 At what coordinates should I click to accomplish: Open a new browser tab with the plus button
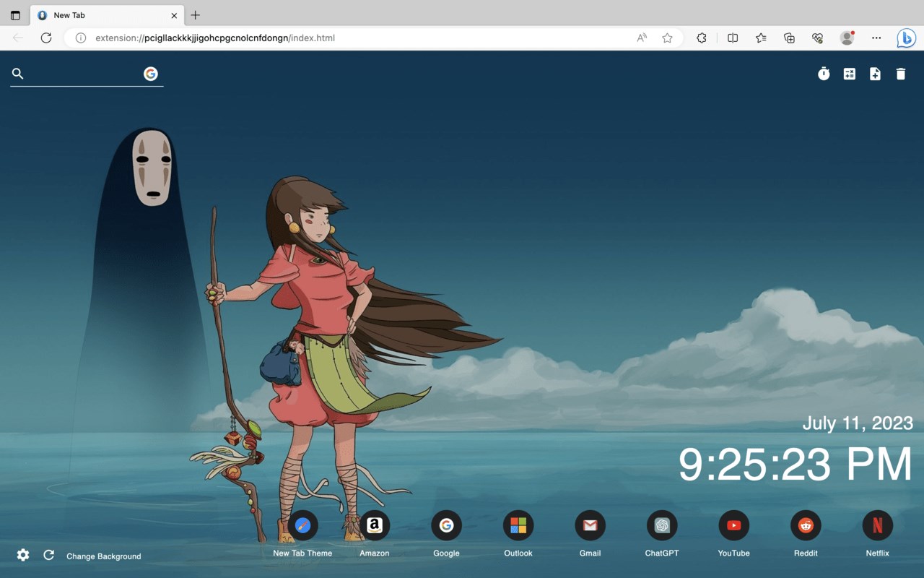pyautogui.click(x=195, y=15)
